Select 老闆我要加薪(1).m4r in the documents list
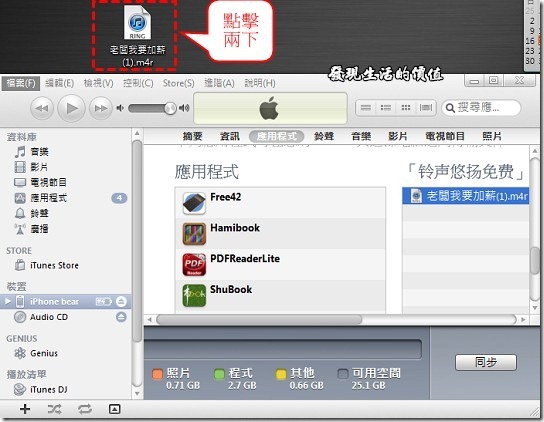The height and width of the screenshot is (422, 544). (466, 196)
